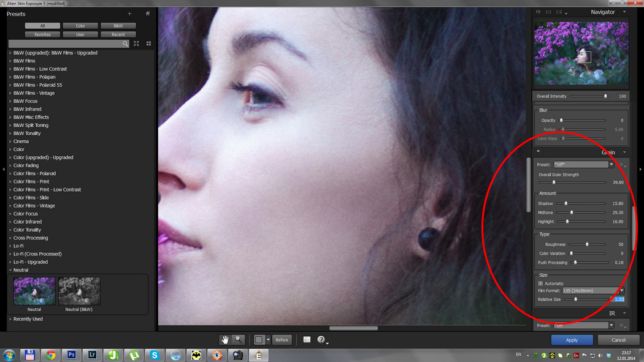
Task: Set navigator zoom to 1:1
Action: 548,12
